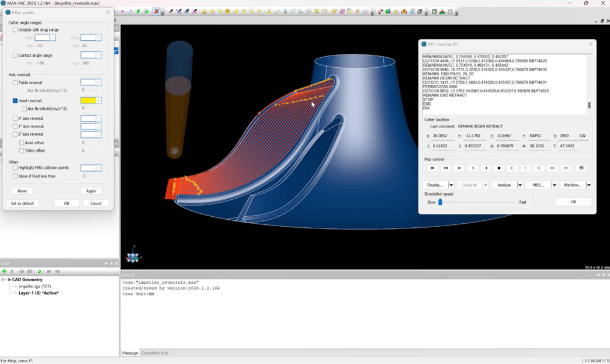Step backward one move in Play control
Viewport: 610px width, 364px height.
[473, 168]
